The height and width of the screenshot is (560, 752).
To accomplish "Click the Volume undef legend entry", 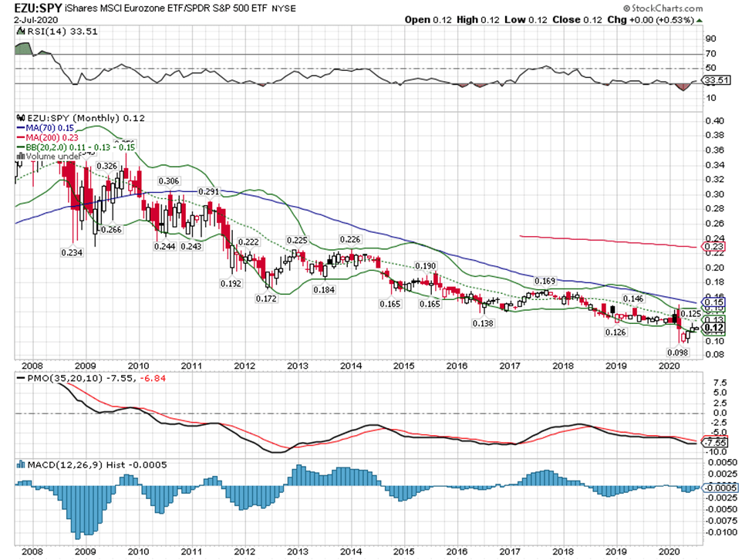I will [x=54, y=157].
